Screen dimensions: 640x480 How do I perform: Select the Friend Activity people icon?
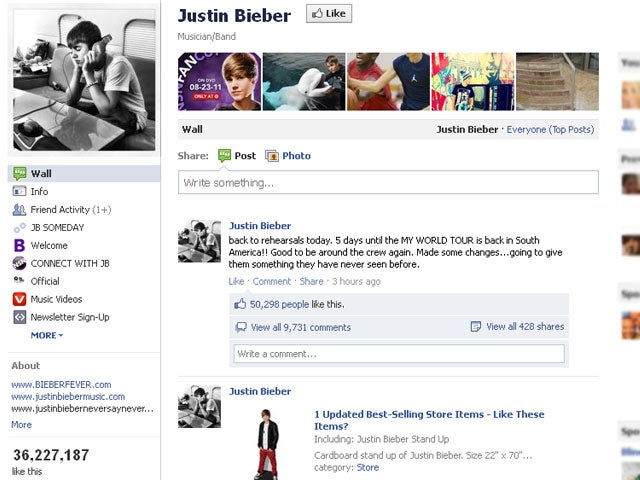(x=19, y=209)
